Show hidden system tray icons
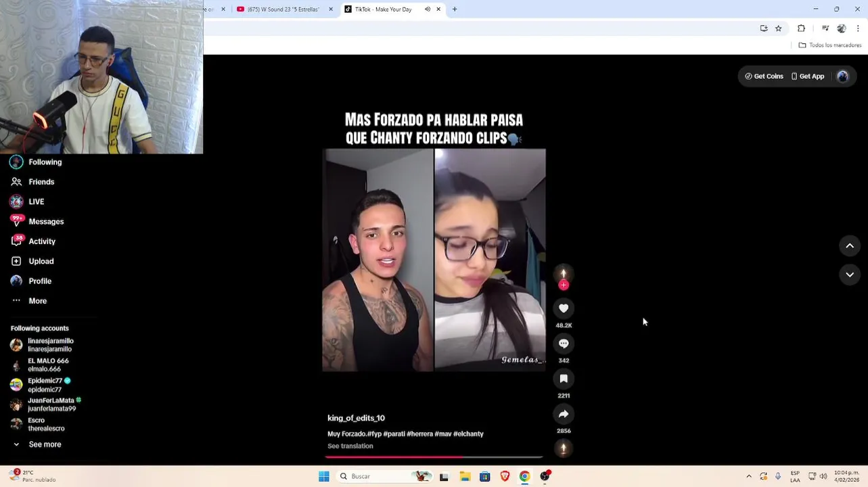The image size is (868, 487). (749, 476)
